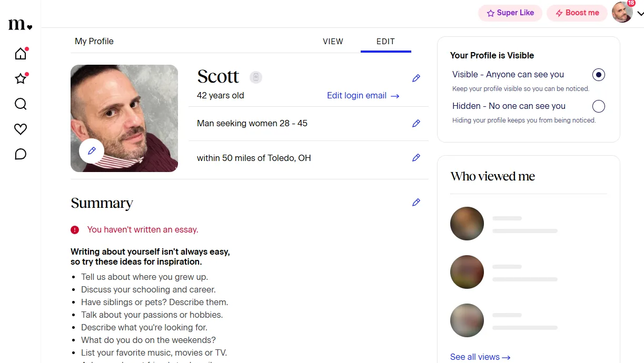Select 'Visible - Anyone can see you'
Screen dimensions: 644x363
tap(599, 75)
